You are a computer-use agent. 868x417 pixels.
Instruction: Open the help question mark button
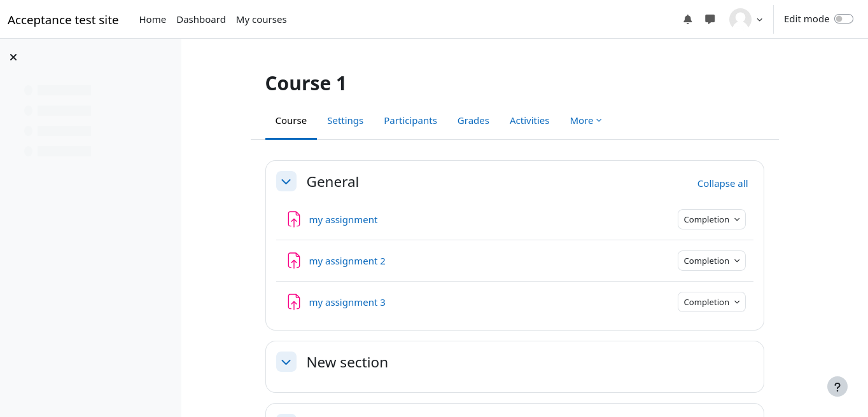pyautogui.click(x=837, y=386)
